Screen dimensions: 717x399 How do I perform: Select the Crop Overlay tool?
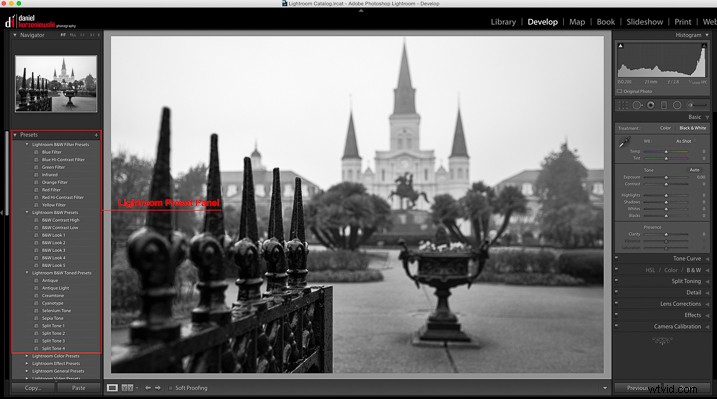point(623,105)
